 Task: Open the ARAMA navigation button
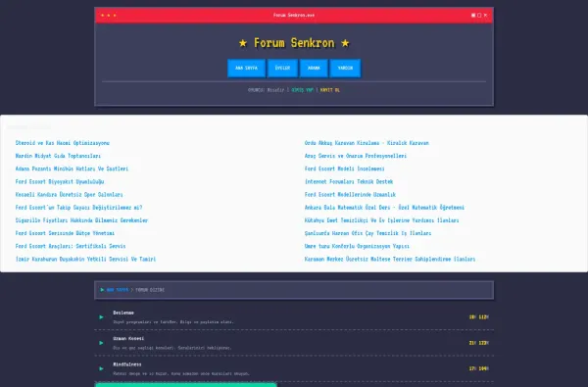(314, 68)
